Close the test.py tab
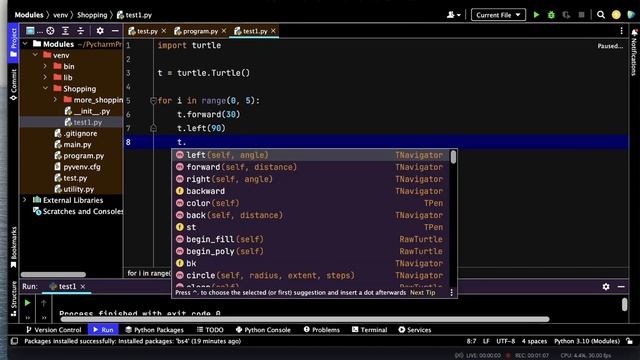 (x=164, y=31)
